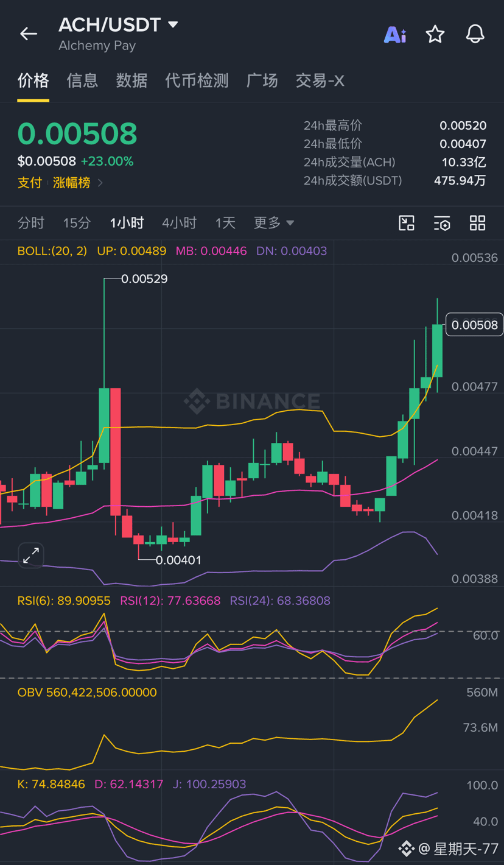The image size is (504, 865).
Task: Tap the RSI(24): 68.36808 value
Action: tap(280, 601)
